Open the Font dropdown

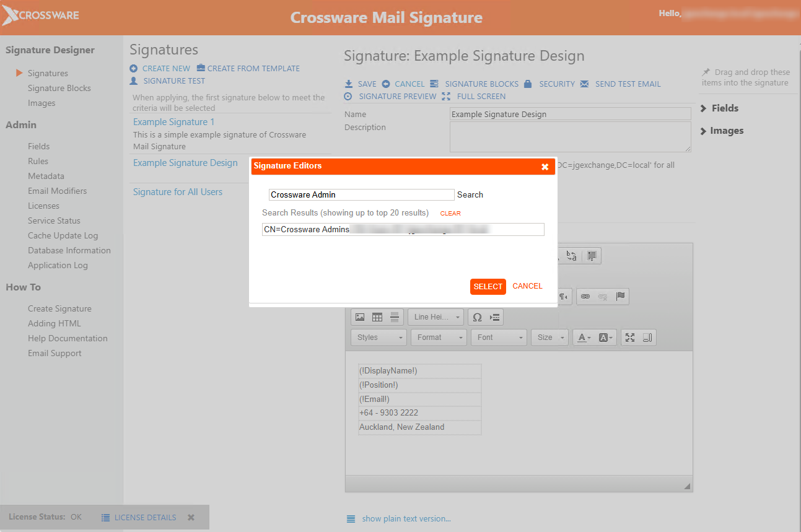499,338
